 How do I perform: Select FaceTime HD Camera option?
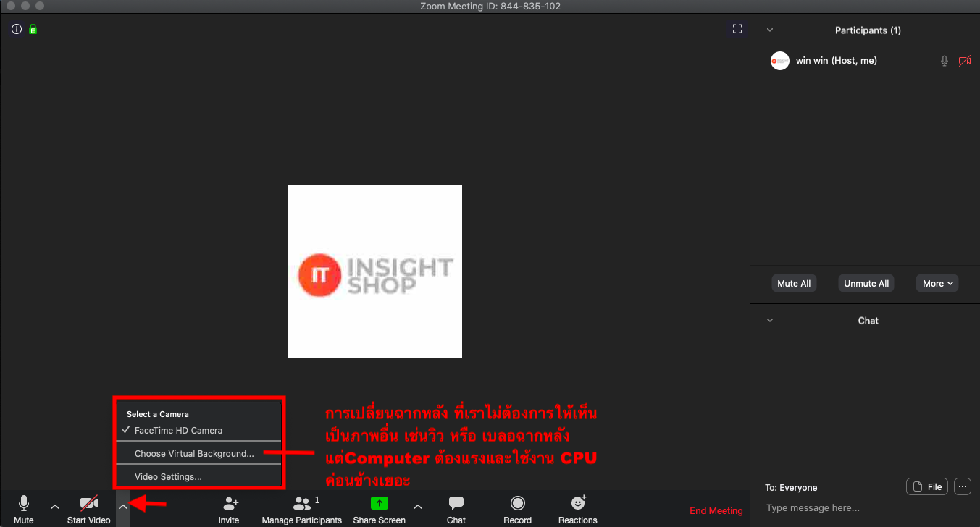coord(198,430)
